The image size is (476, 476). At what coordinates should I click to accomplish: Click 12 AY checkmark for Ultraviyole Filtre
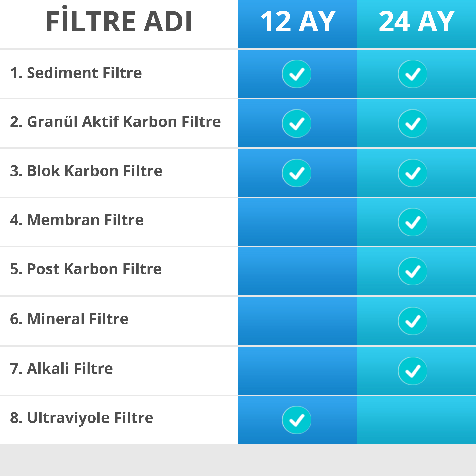pos(297,420)
